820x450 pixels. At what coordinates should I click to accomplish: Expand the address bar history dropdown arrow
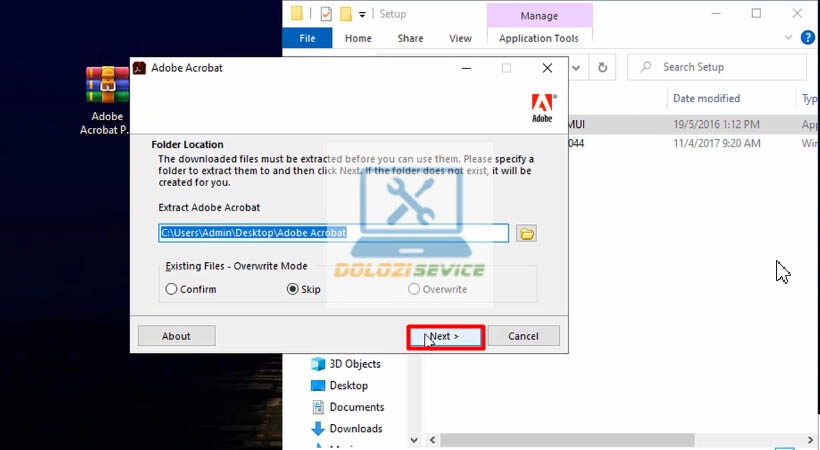click(x=576, y=68)
